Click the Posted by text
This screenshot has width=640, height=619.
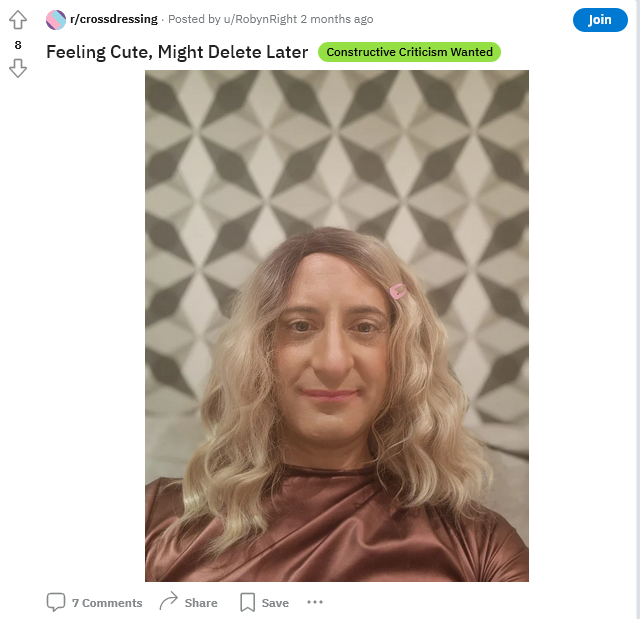(194, 19)
